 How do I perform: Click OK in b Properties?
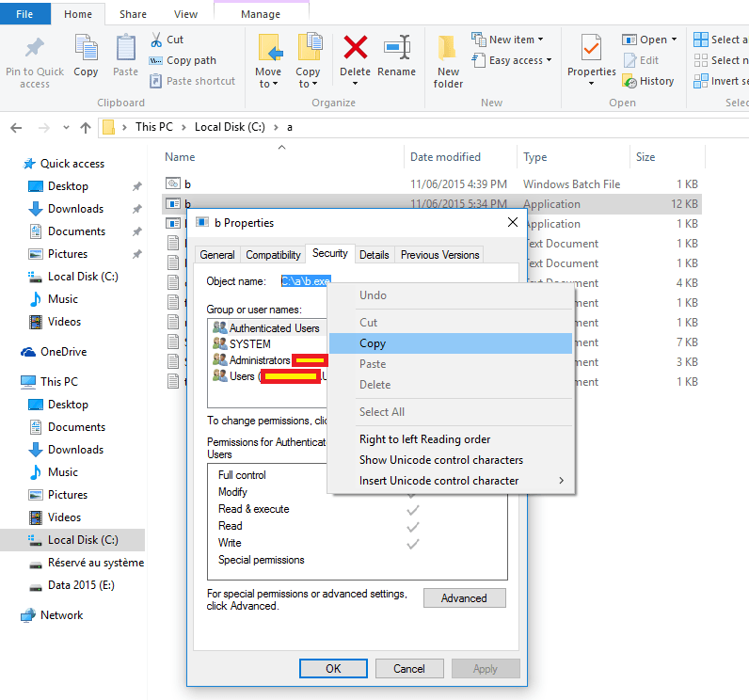click(333, 669)
